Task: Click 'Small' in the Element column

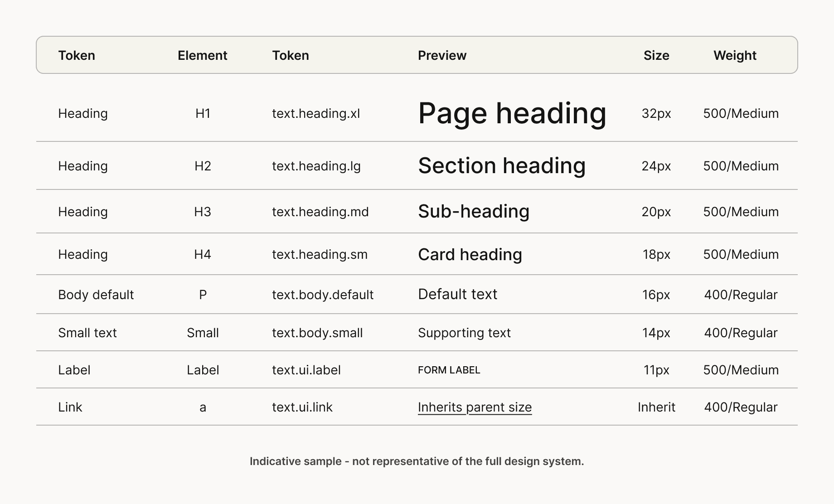Action: tap(203, 333)
